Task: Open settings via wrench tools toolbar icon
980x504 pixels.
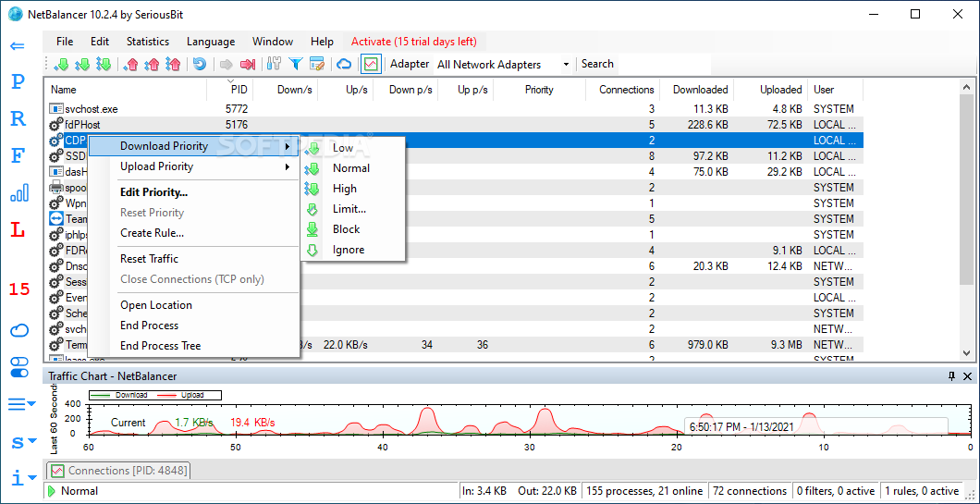Action: pos(274,64)
